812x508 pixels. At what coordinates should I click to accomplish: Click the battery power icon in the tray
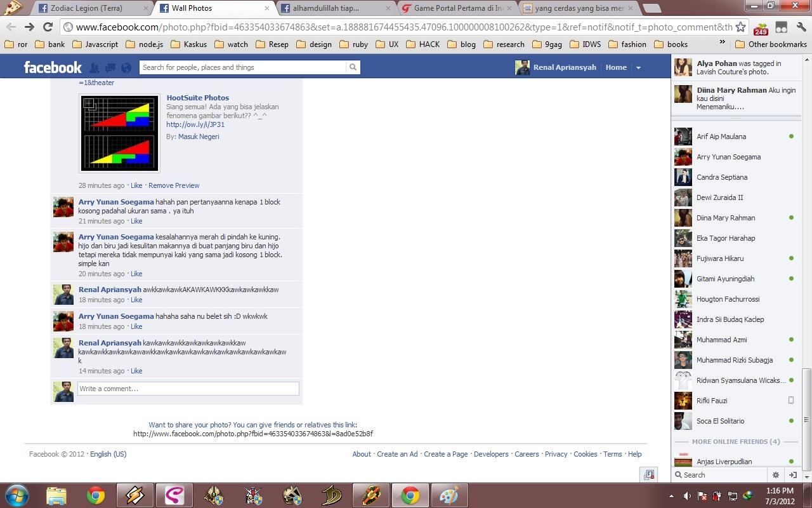point(717,495)
